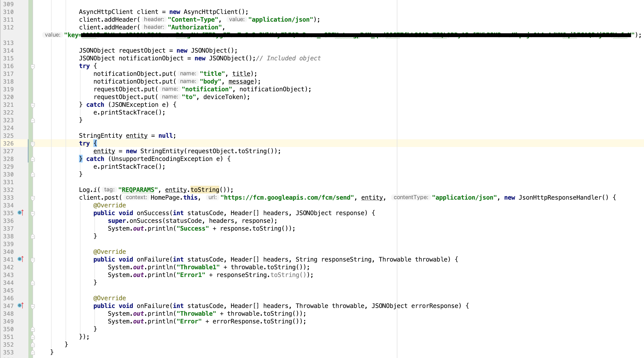This screenshot has height=358, width=644.
Task: Click line number 326 in gutter
Action: pos(8,143)
